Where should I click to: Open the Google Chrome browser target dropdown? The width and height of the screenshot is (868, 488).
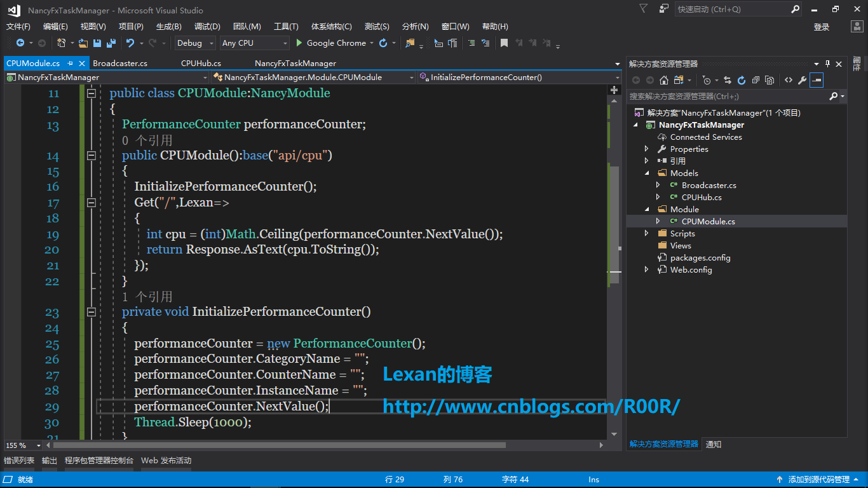(x=372, y=43)
